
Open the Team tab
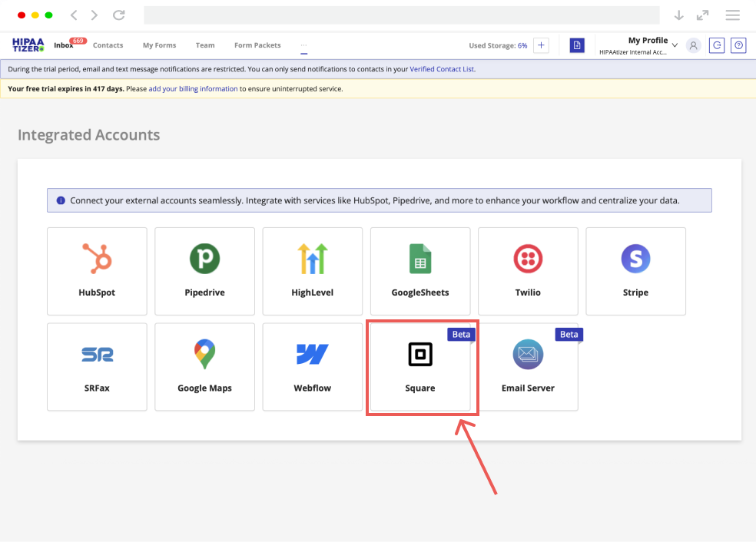point(205,45)
